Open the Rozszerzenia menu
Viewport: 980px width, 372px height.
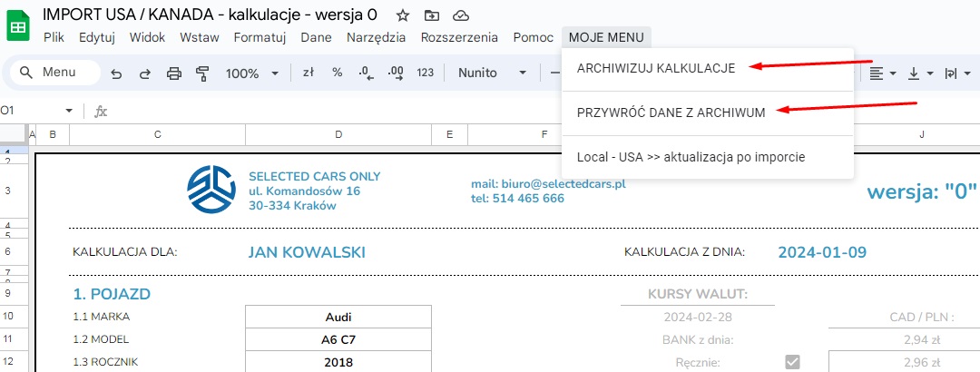pos(459,37)
